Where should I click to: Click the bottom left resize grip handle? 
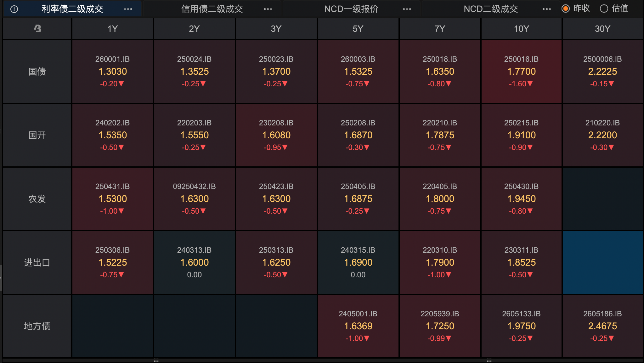(x=157, y=360)
